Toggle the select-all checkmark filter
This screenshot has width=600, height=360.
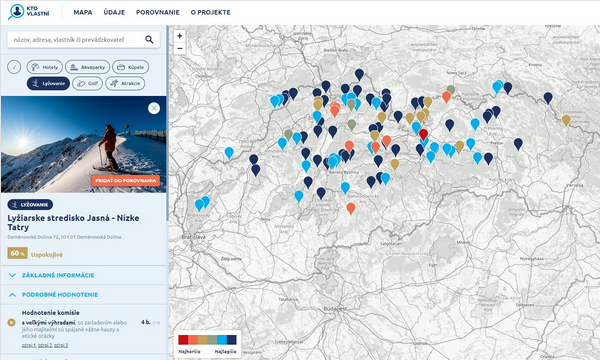pyautogui.click(x=14, y=67)
